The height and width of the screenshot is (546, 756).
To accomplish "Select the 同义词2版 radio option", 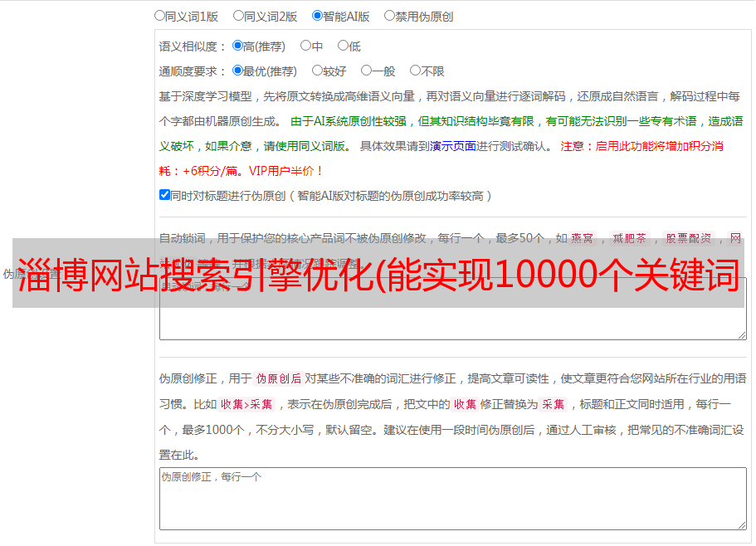I will (x=238, y=16).
